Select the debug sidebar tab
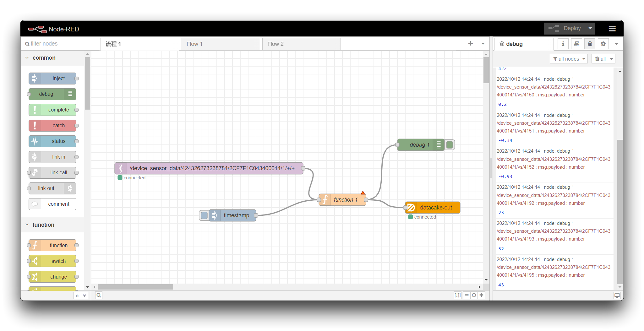 (x=524, y=44)
